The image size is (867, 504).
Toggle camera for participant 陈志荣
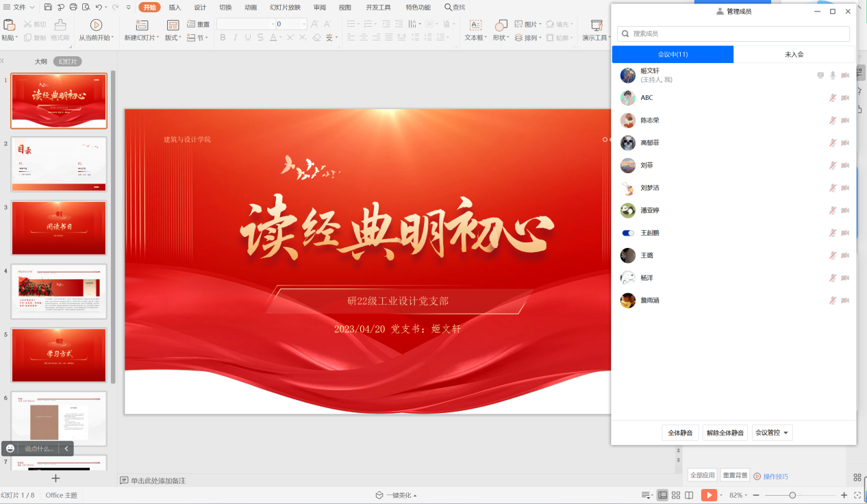click(x=845, y=121)
